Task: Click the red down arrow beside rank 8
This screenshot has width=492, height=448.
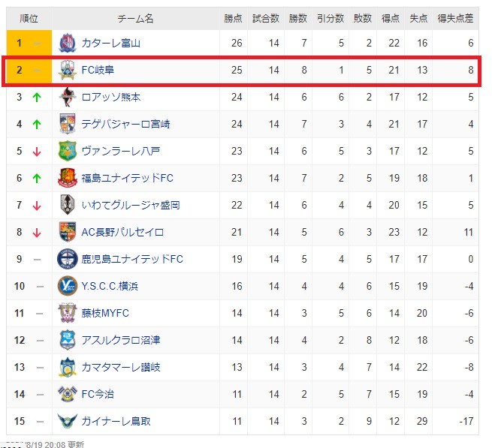Action: coord(37,233)
